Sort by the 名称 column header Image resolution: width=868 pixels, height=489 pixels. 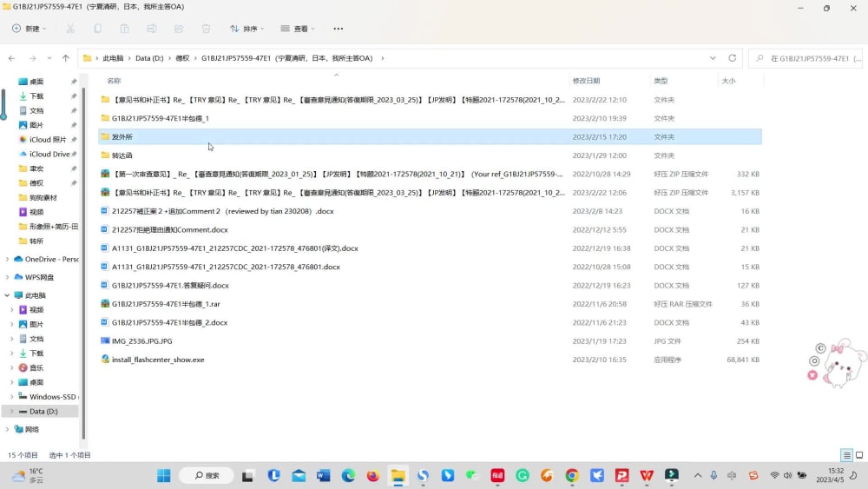114,81
